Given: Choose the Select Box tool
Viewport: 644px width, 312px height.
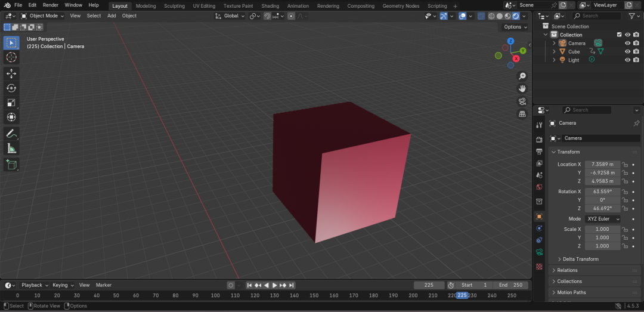Looking at the screenshot, I should (x=11, y=43).
